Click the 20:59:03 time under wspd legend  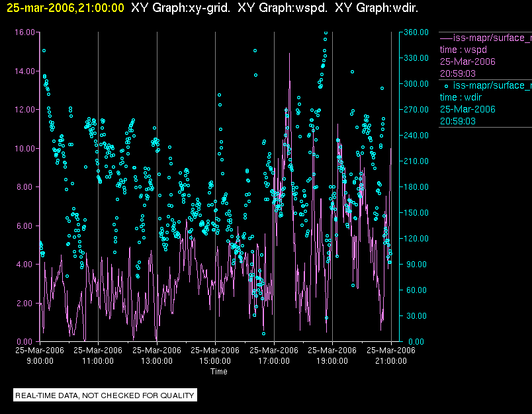(x=458, y=73)
